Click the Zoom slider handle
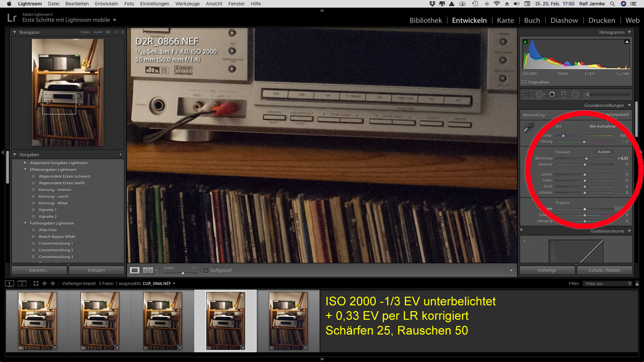 pyautogui.click(x=183, y=273)
